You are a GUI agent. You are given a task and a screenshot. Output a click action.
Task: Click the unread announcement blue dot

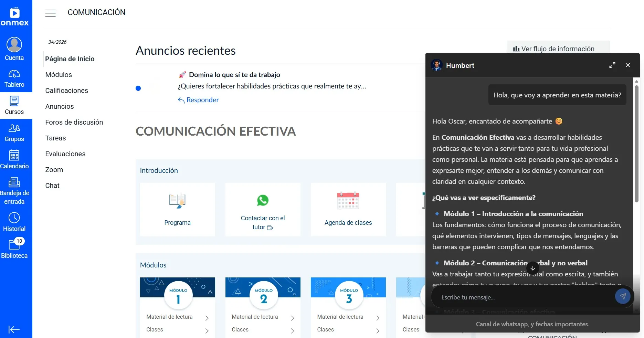click(138, 88)
